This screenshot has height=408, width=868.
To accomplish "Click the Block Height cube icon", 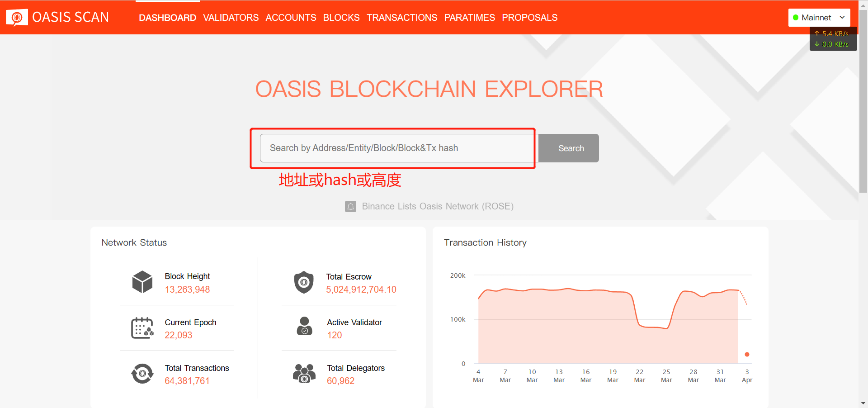I will click(142, 282).
